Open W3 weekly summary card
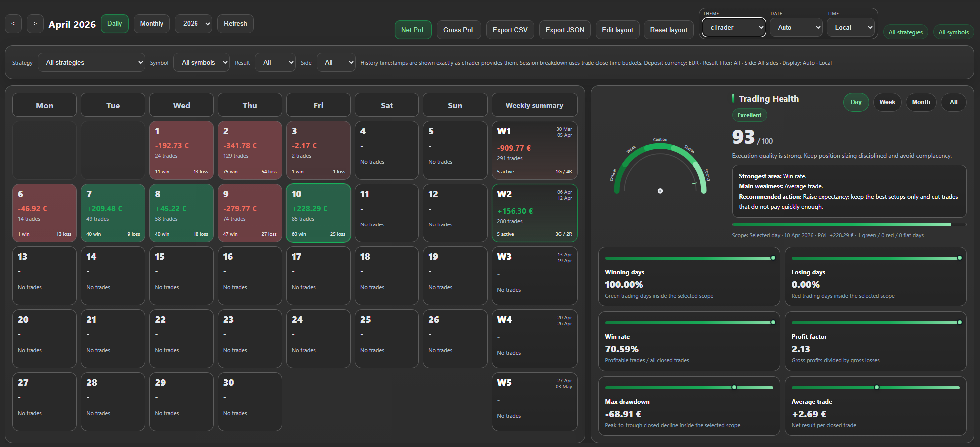This screenshot has width=980, height=447. pyautogui.click(x=534, y=276)
